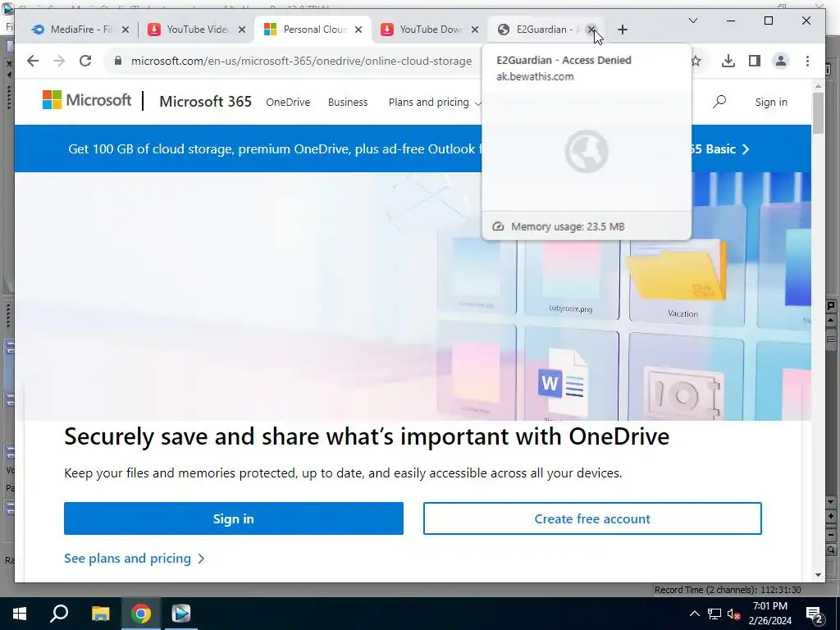Viewport: 840px width, 630px height.
Task: Open the Business nav link
Action: [348, 102]
